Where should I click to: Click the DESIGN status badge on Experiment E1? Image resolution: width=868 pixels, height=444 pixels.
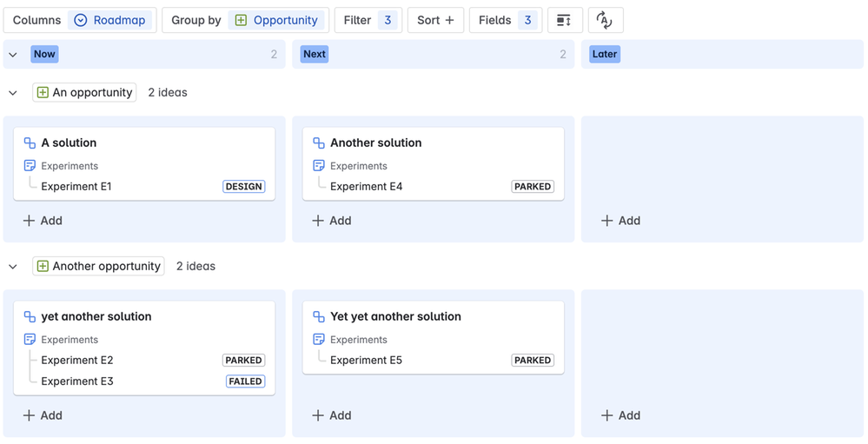pyautogui.click(x=243, y=186)
